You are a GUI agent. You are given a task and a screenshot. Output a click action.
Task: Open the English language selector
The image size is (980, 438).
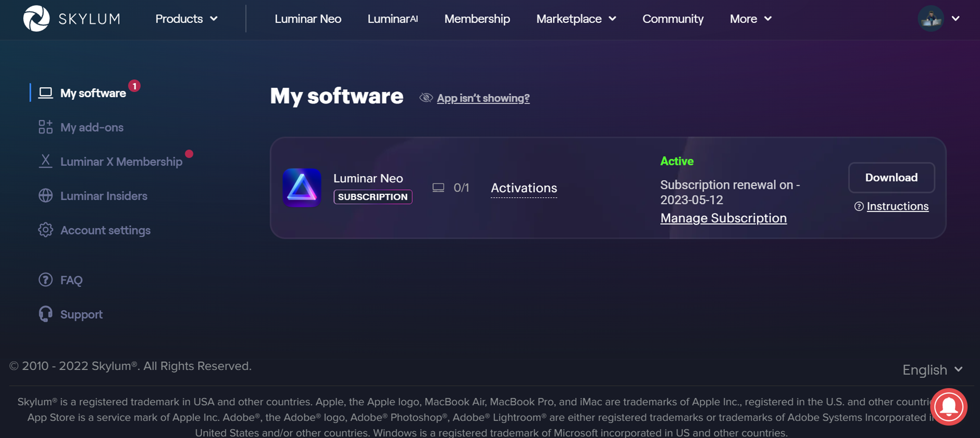(932, 370)
